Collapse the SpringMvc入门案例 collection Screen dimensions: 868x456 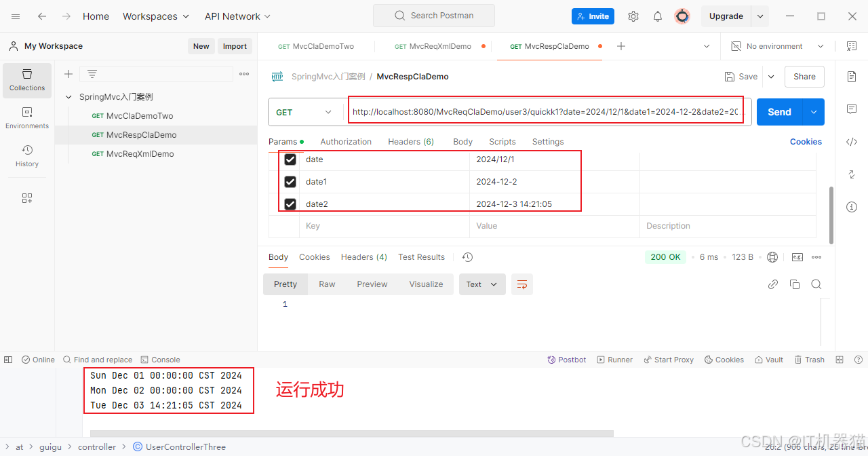pos(68,97)
